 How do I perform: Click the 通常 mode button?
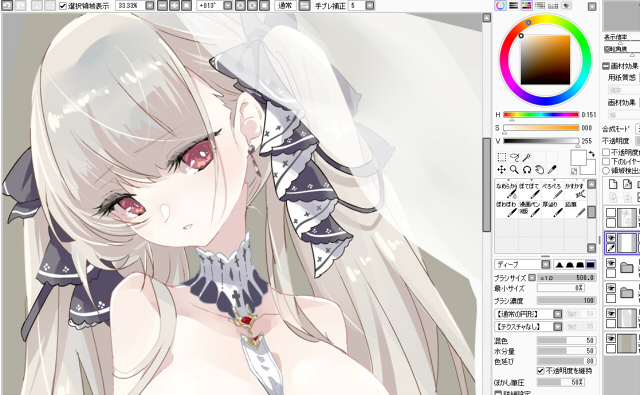pyautogui.click(x=285, y=6)
